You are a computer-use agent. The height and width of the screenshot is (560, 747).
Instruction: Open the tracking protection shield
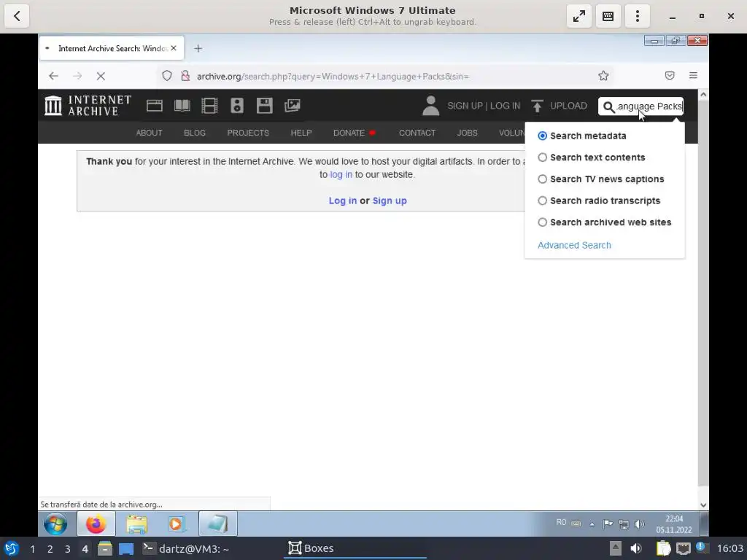(167, 76)
